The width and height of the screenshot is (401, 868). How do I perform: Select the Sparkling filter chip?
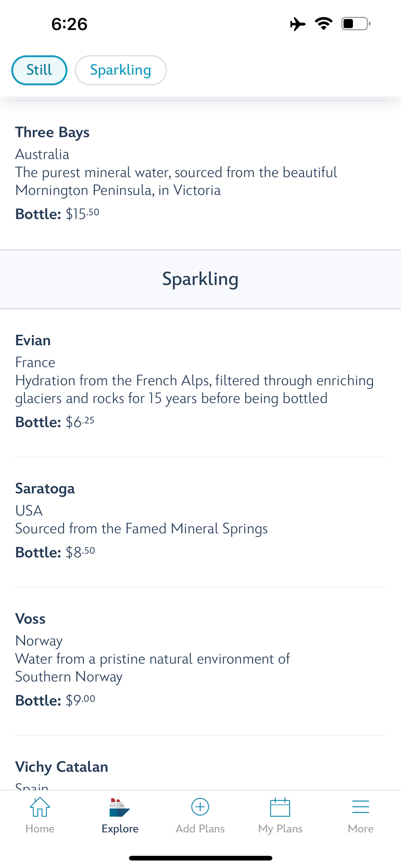[121, 70]
